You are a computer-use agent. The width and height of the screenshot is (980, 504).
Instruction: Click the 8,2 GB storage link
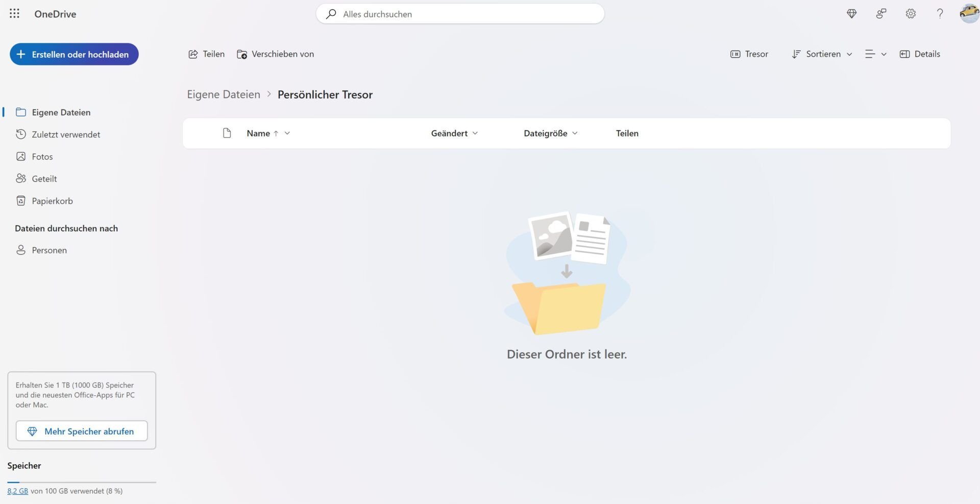pos(18,491)
